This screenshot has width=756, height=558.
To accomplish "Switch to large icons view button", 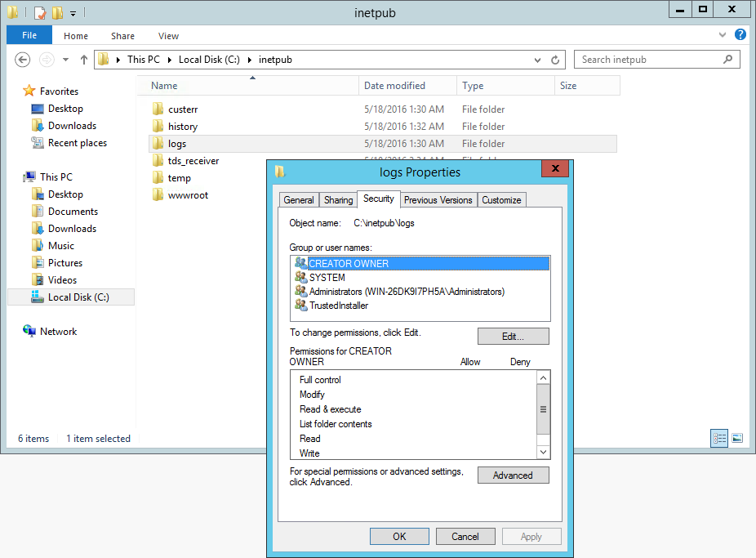I will pyautogui.click(x=736, y=439).
